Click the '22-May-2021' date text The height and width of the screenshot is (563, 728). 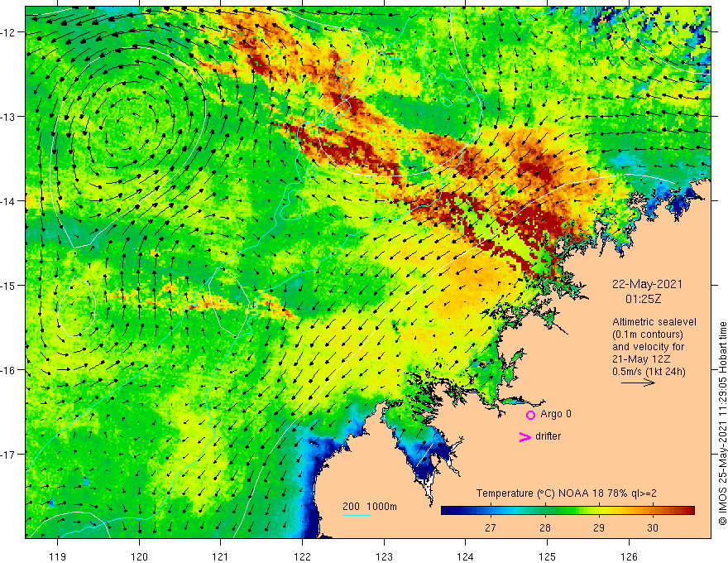tap(647, 284)
